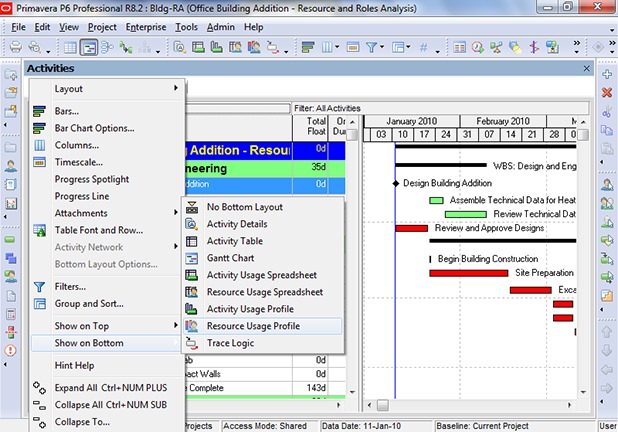
Task: Click the Level Resources toolbar icon
Action: point(496,48)
